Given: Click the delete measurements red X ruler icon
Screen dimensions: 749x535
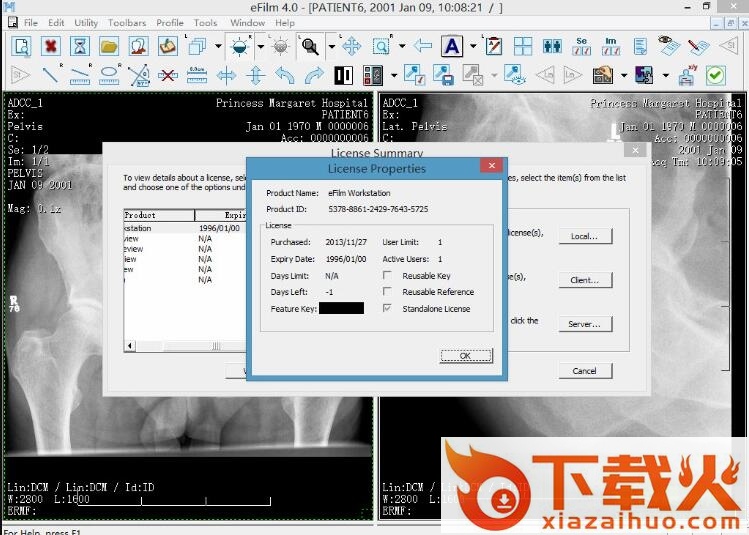Looking at the screenshot, I should pos(168,75).
